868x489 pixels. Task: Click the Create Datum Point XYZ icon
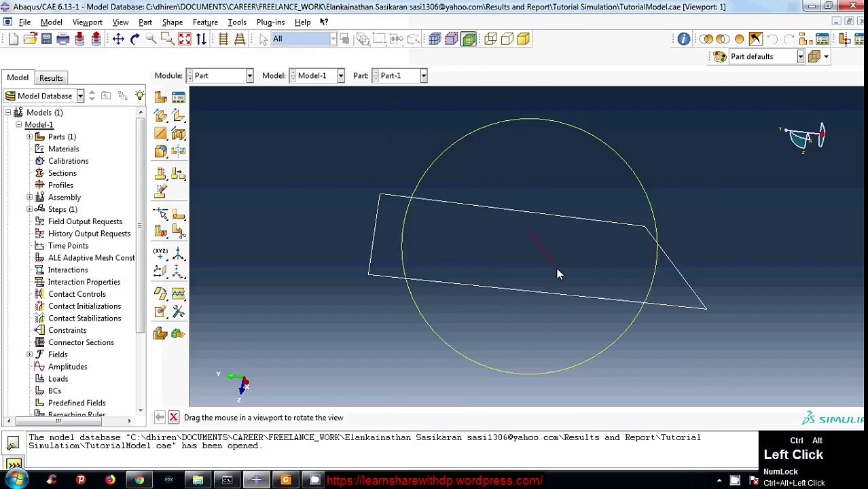pos(160,254)
